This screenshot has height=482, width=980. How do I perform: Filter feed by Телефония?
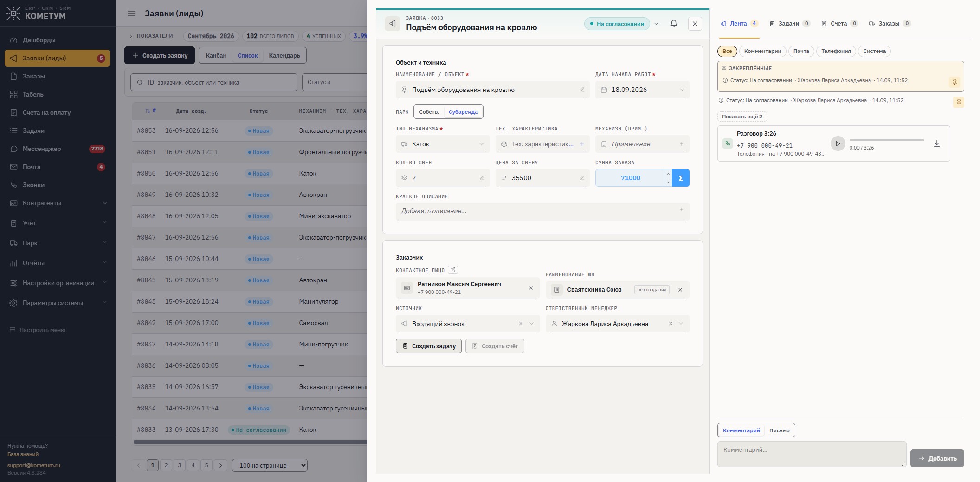pyautogui.click(x=836, y=51)
